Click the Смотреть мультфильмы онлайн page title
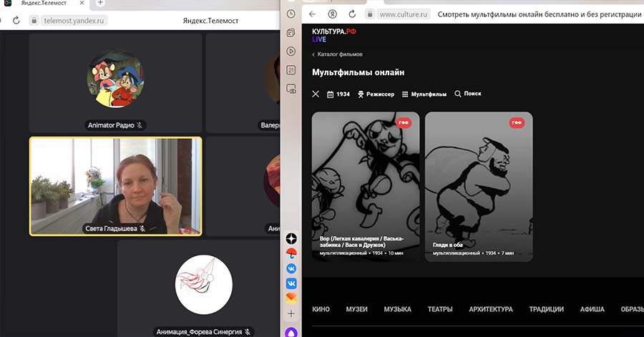The image size is (644, 337). click(540, 14)
